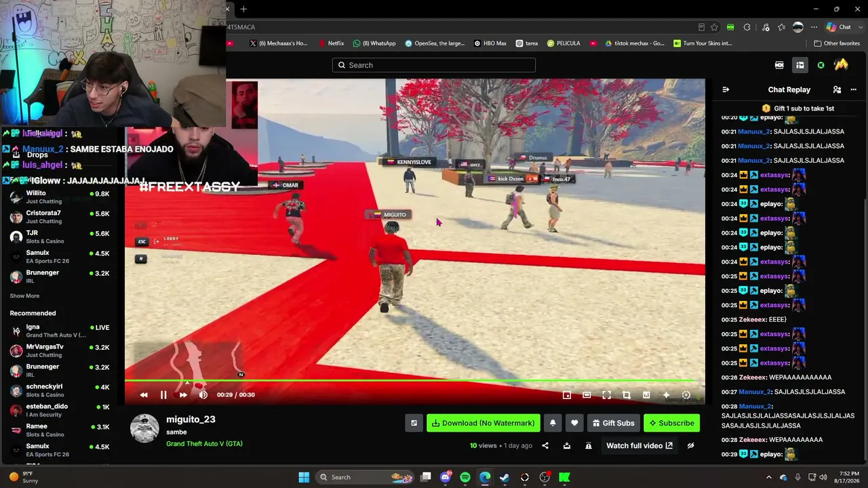Click the crop icon in player controls
This screenshot has height=488, width=868.
coord(627,394)
